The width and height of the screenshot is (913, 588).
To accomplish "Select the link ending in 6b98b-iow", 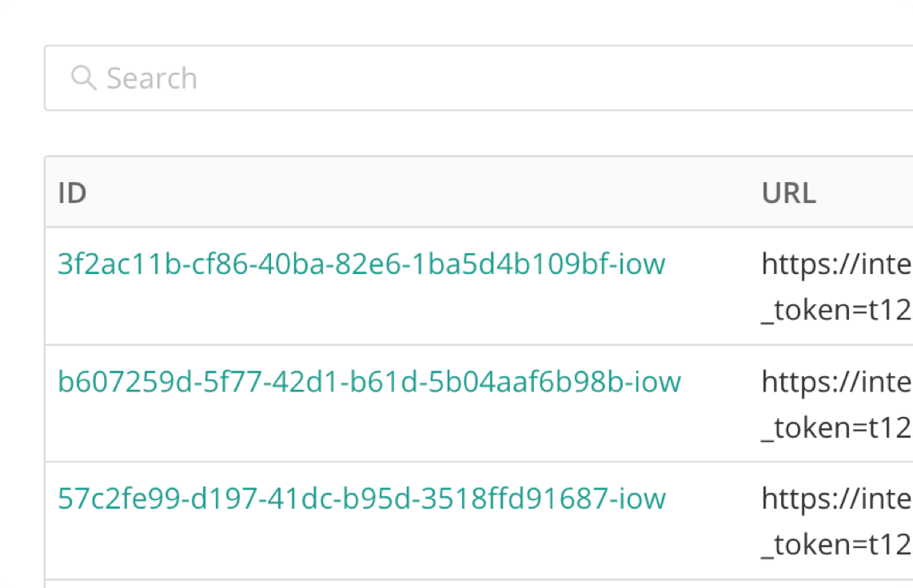I will [x=369, y=382].
